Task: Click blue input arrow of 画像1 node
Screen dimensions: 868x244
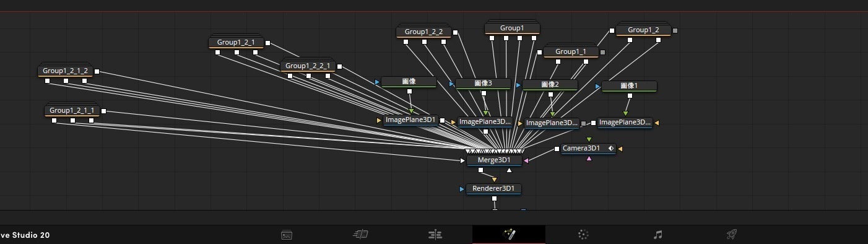Action: point(597,87)
